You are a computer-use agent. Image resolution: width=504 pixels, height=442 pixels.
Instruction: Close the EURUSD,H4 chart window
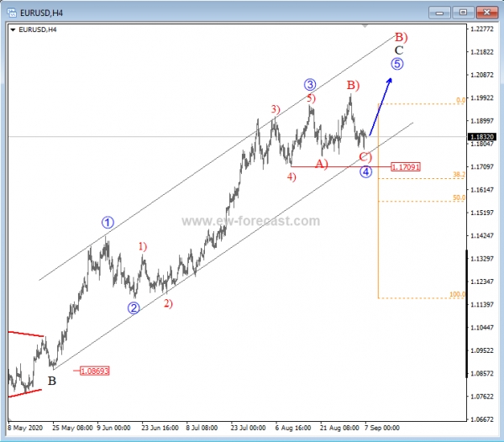point(486,13)
